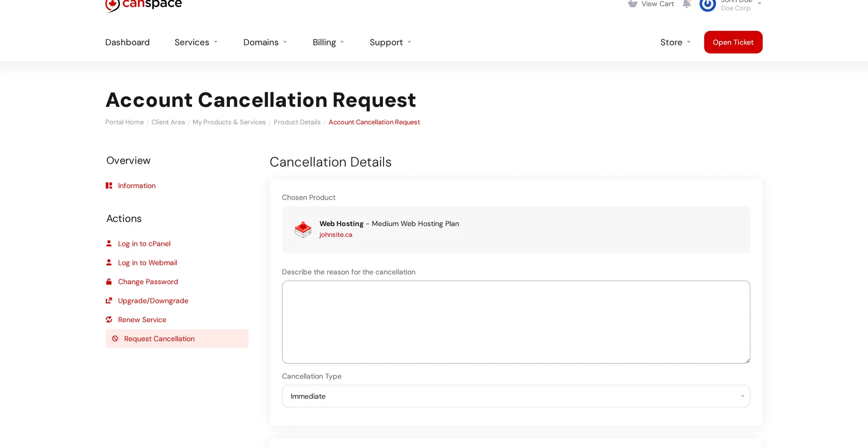Click the Cancellation Details heading
Screen dimensions: 868x447
(x=330, y=162)
